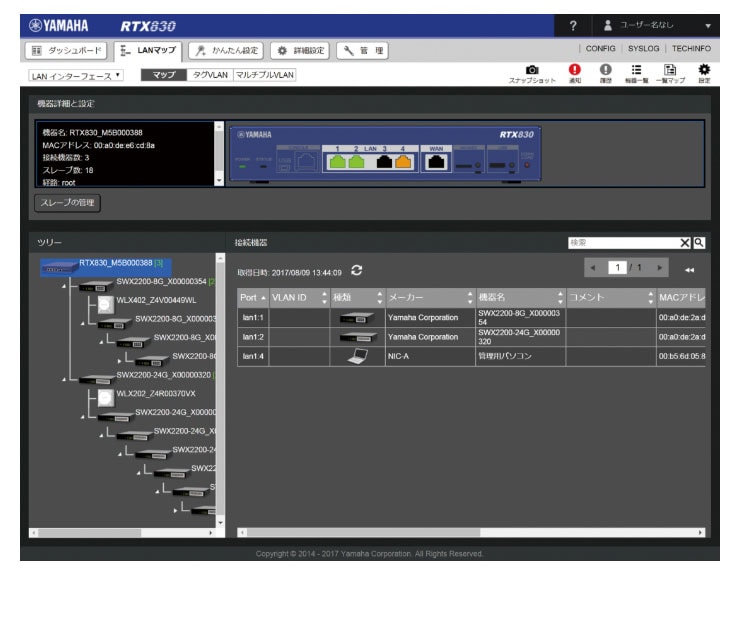Clear the search box with X
Screen dimensions: 740x622
(685, 242)
